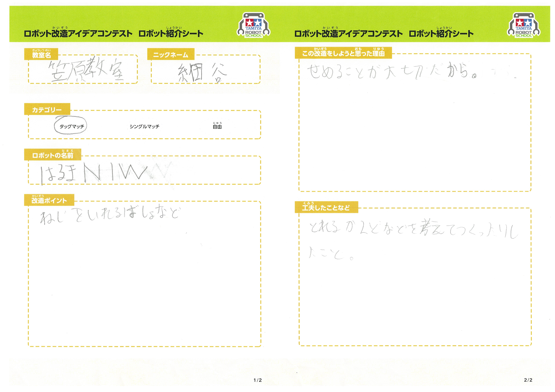This screenshot has width=555, height=392.
Task: Select the シングルマッチ category option
Action: pyautogui.click(x=145, y=126)
